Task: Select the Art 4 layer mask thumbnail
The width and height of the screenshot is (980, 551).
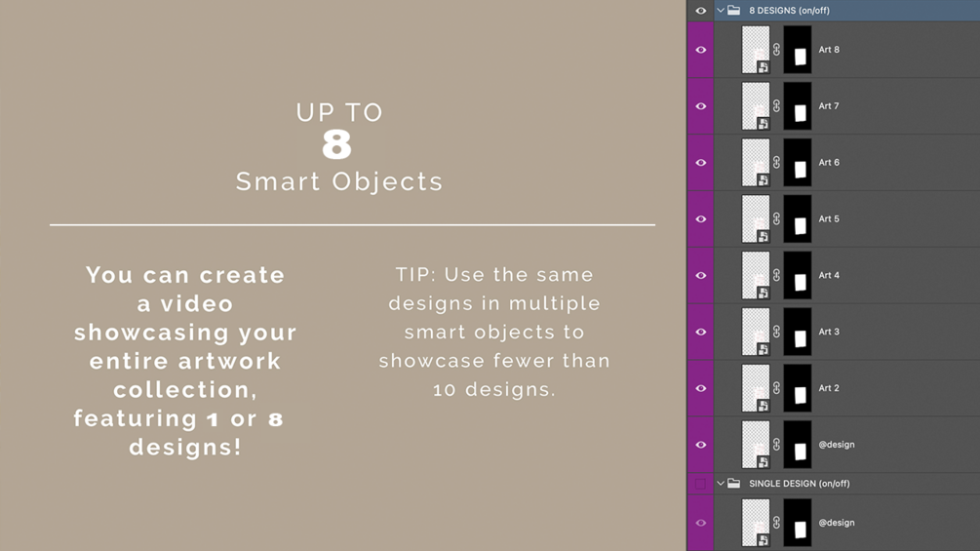Action: (798, 275)
